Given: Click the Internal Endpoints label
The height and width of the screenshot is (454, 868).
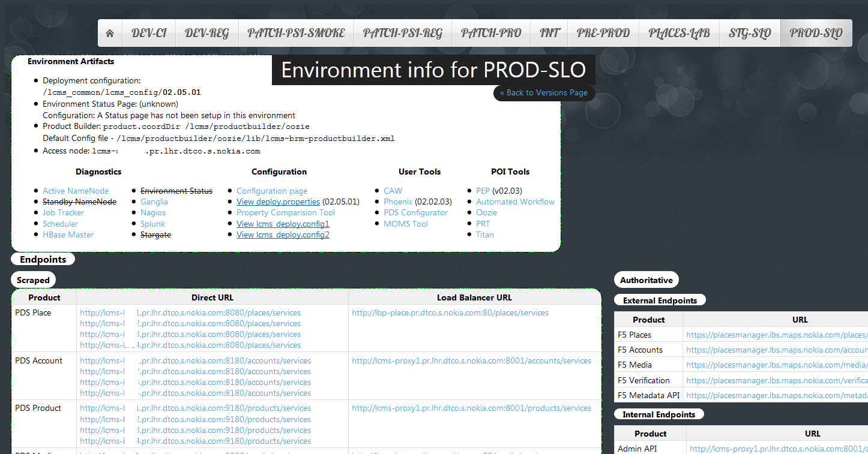Looking at the screenshot, I should click(659, 414).
